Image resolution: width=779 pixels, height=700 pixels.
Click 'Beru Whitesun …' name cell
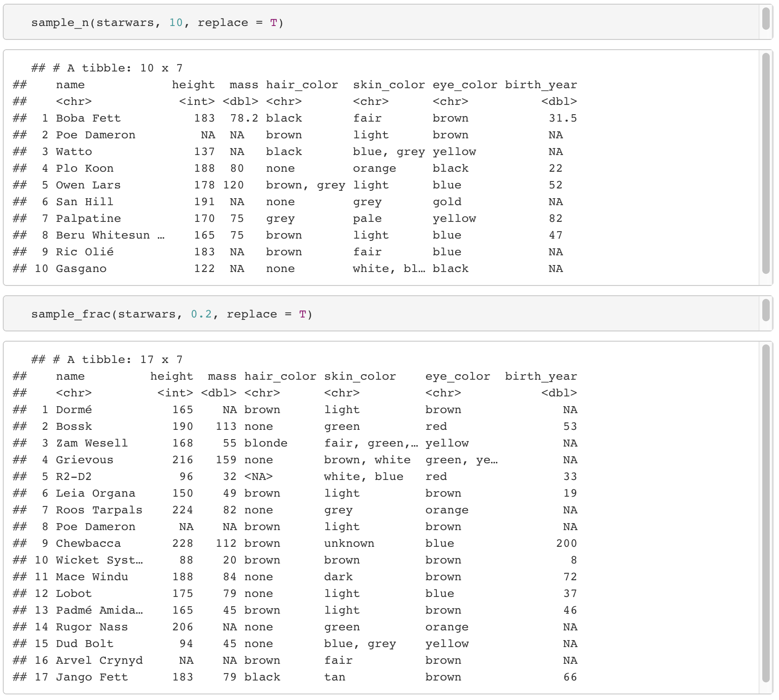point(110,235)
